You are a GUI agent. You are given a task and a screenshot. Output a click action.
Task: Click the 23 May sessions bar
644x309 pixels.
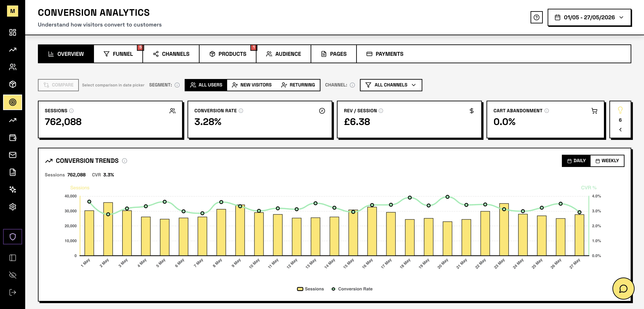pyautogui.click(x=504, y=229)
